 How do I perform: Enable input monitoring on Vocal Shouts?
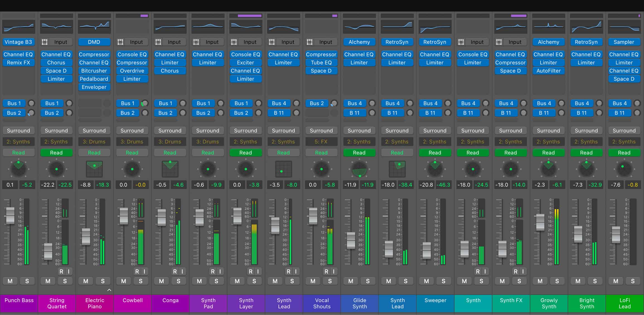point(333,272)
